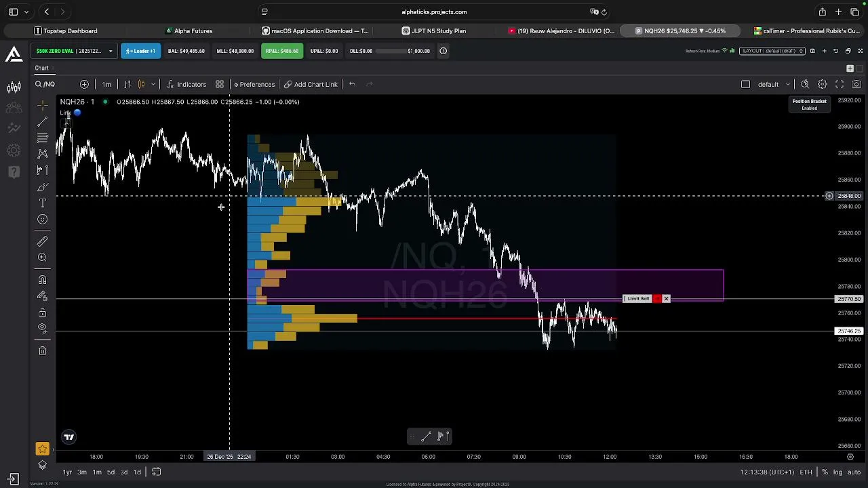Set range to 3m
This screenshot has width=868, height=488.
click(82, 472)
